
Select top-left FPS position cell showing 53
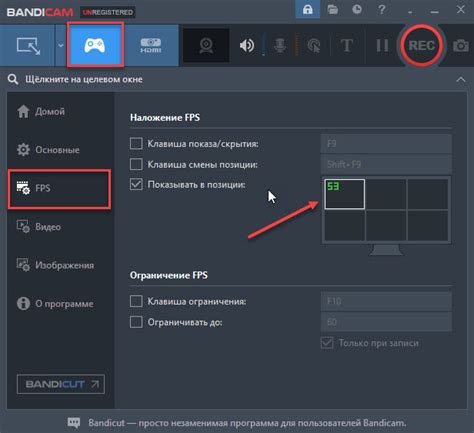[344, 194]
